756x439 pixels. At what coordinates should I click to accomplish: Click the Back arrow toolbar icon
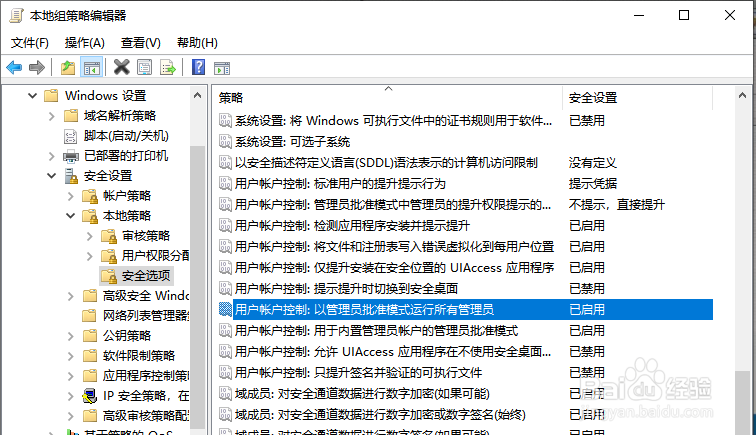(14, 67)
